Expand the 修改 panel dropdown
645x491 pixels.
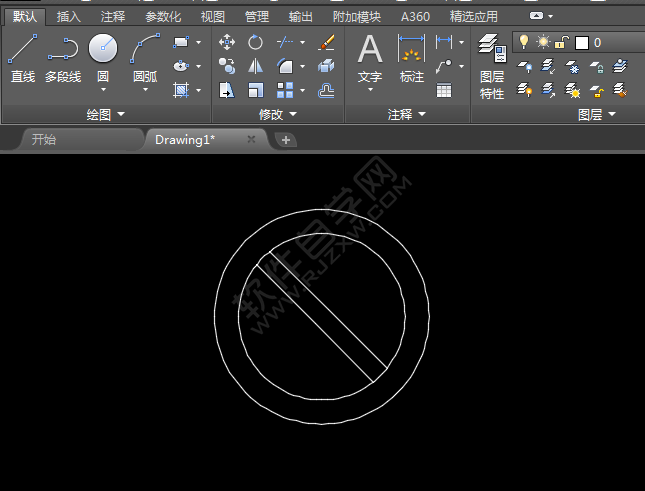coord(293,115)
